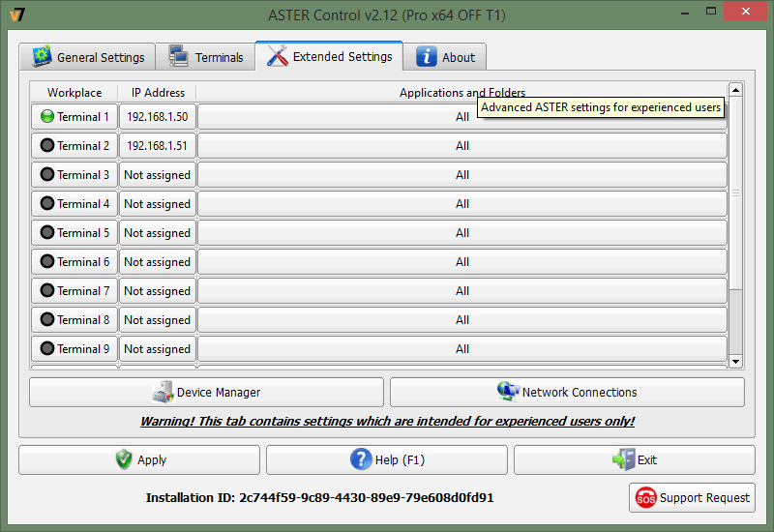Click the green shield Apply icon
The image size is (774, 532).
124,459
